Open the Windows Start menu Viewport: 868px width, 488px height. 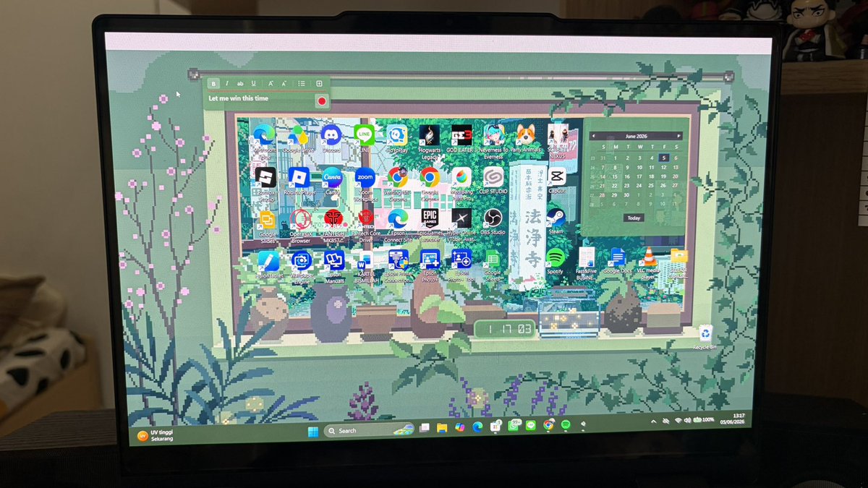[312, 432]
